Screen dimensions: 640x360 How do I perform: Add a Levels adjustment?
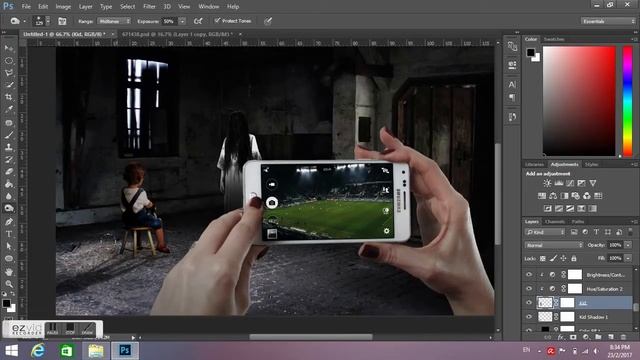click(558, 183)
